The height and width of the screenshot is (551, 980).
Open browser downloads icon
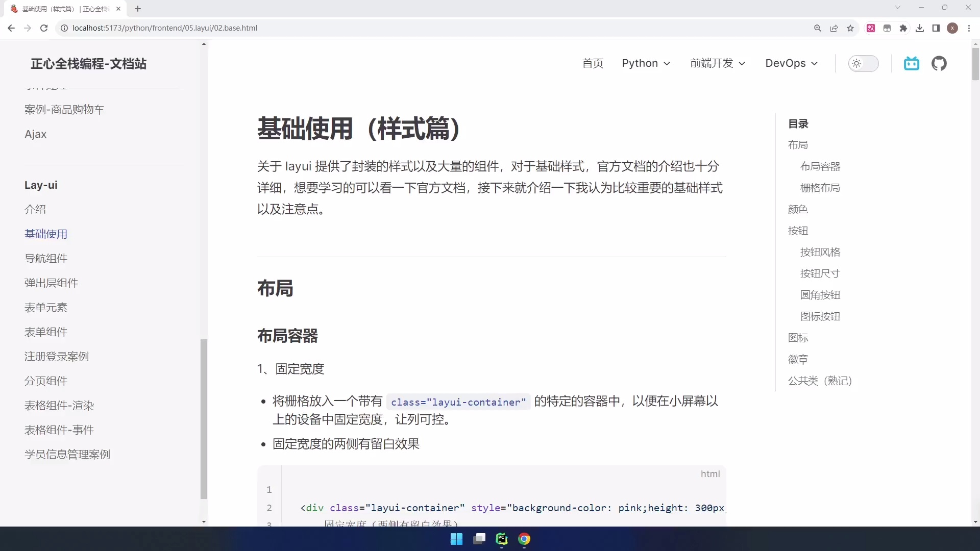coord(920,28)
